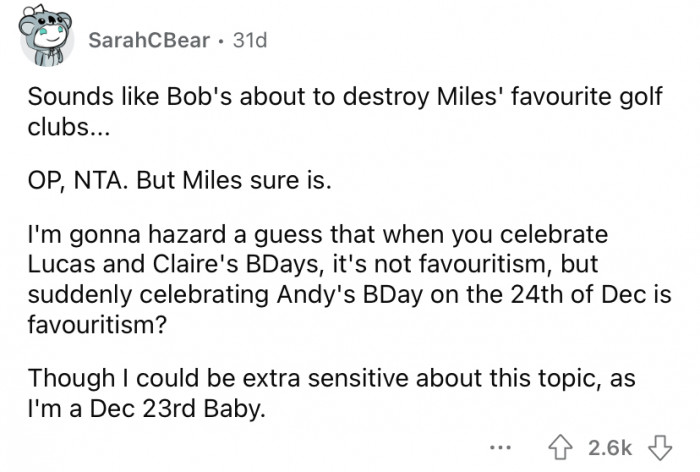The height and width of the screenshot is (472, 700).
Task: Click SarahCBear's bear avatar icon
Action: [45, 42]
